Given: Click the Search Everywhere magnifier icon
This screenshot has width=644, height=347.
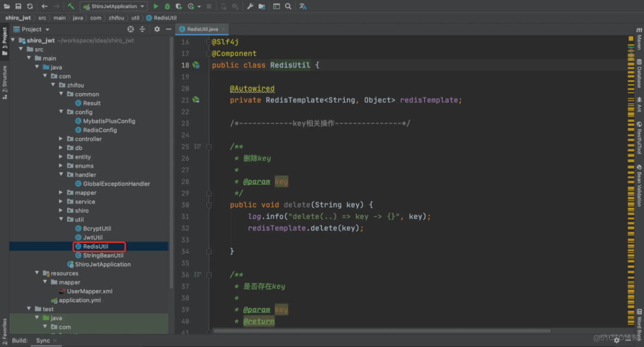Looking at the screenshot, I should point(288,7).
